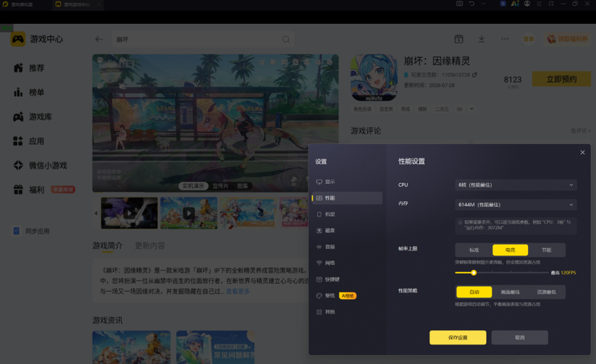Switch to the 宣传片 media tab

(x=220, y=186)
